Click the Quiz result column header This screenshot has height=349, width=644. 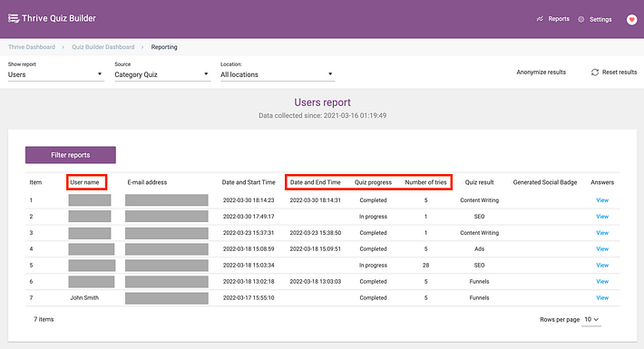point(479,182)
